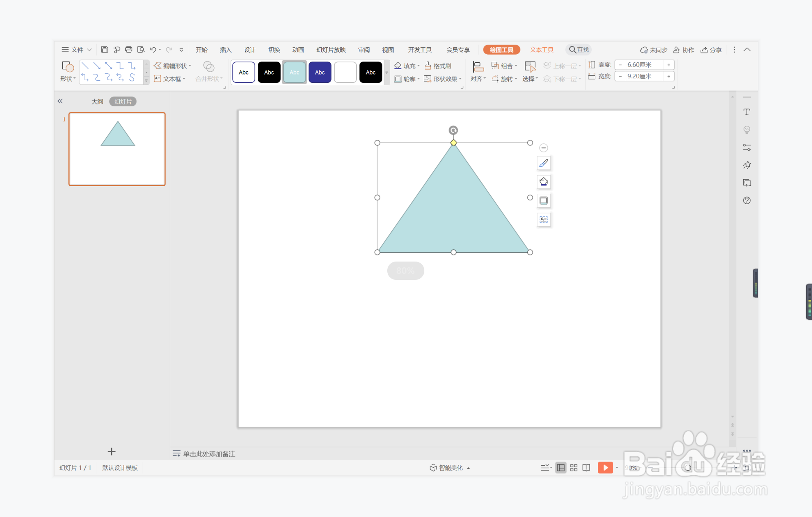Screen dimensions: 812x517
Task: Open the 插入 ribbon tab
Action: pyautogui.click(x=225, y=50)
